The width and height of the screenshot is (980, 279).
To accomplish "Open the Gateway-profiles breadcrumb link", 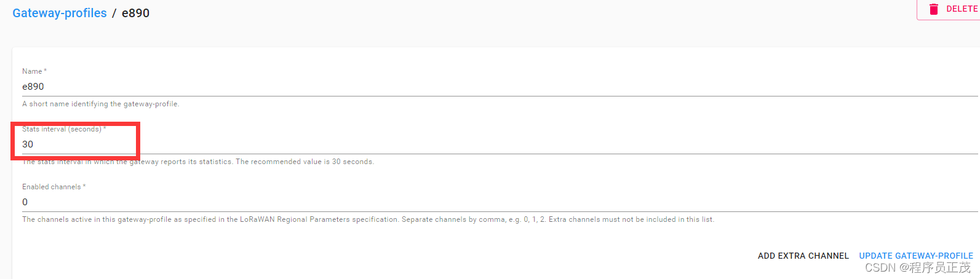I will tap(60, 13).
